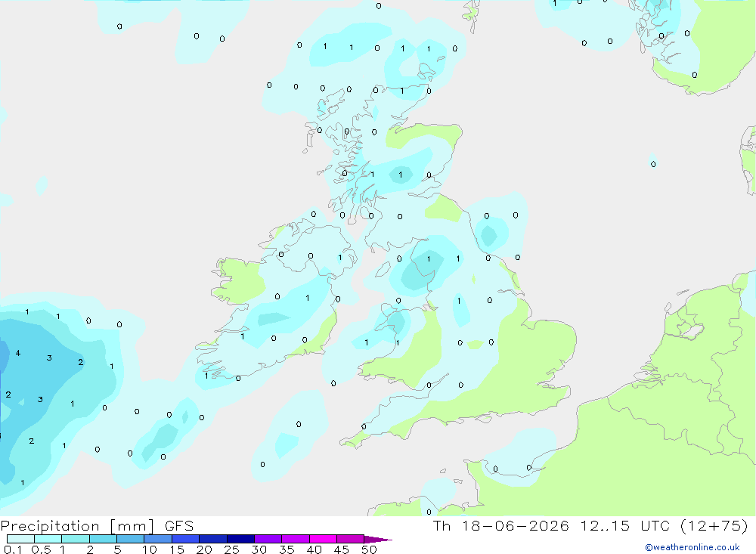Click the "40" legend scale label
Viewport: 756px width, 554px height.
click(x=314, y=549)
